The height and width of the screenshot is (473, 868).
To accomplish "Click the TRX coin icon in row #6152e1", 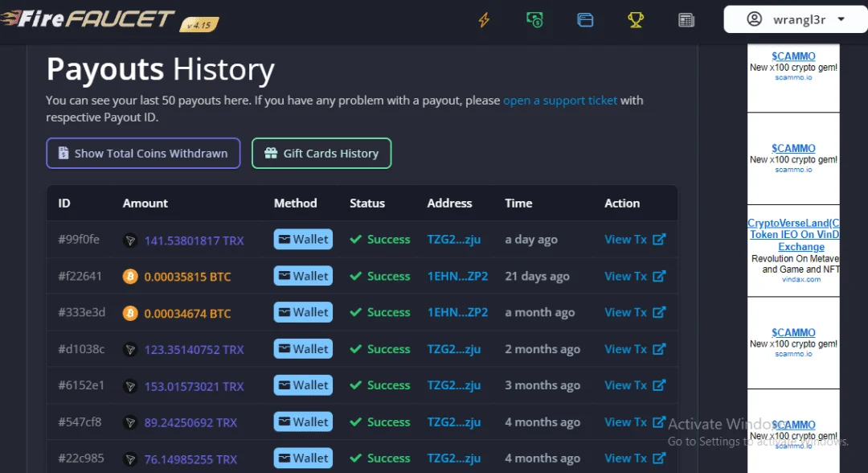I will [130, 386].
